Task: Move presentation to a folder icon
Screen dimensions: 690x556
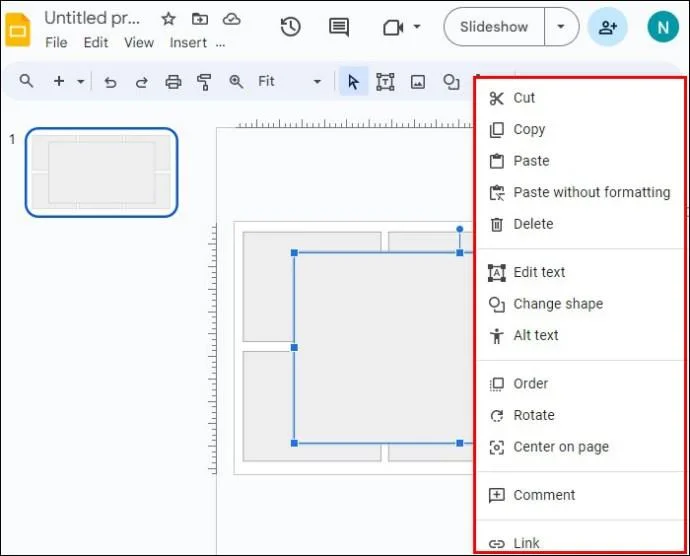Action: (200, 19)
